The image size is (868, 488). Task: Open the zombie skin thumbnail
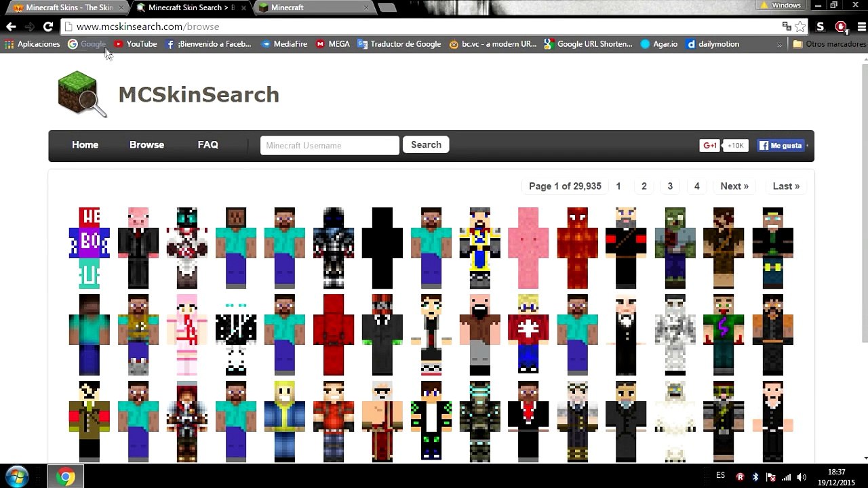tap(675, 248)
